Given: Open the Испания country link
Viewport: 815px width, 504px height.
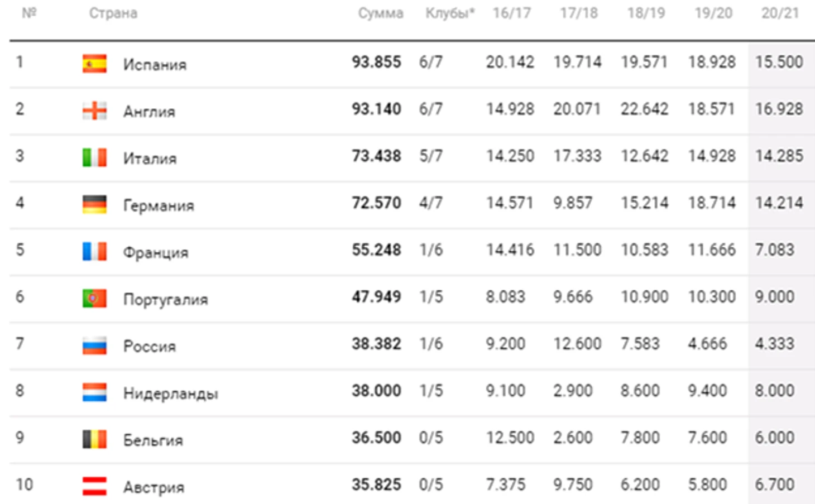Looking at the screenshot, I should 155,65.
